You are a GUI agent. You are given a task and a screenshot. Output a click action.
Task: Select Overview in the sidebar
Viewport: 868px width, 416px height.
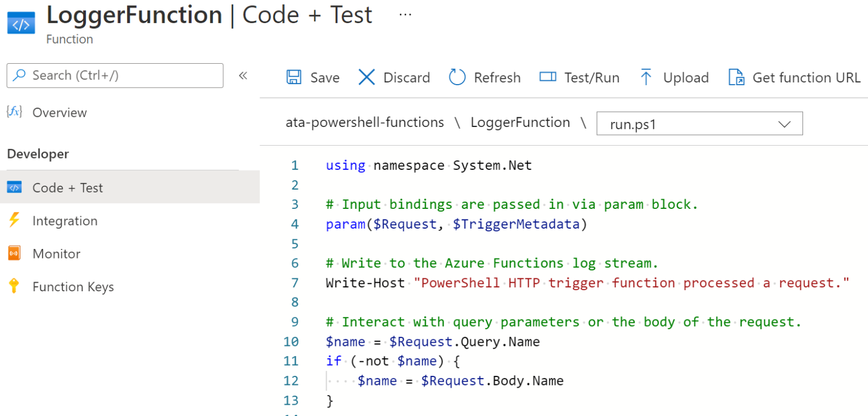59,112
